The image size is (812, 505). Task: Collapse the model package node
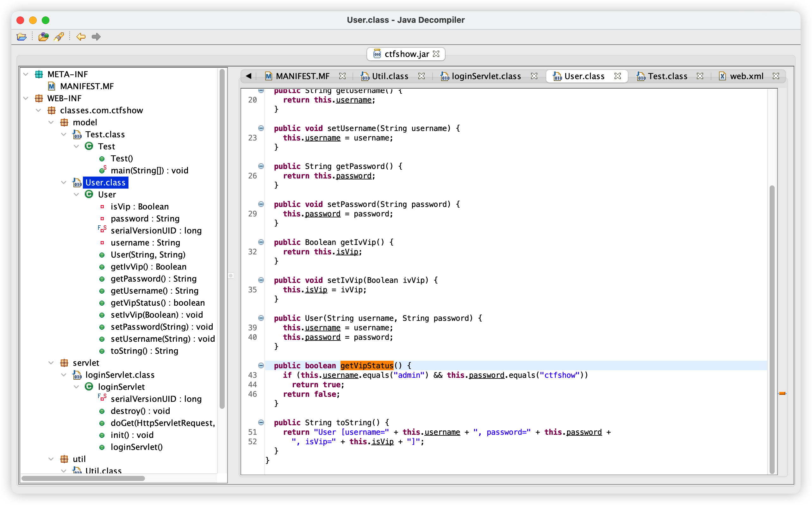point(51,122)
